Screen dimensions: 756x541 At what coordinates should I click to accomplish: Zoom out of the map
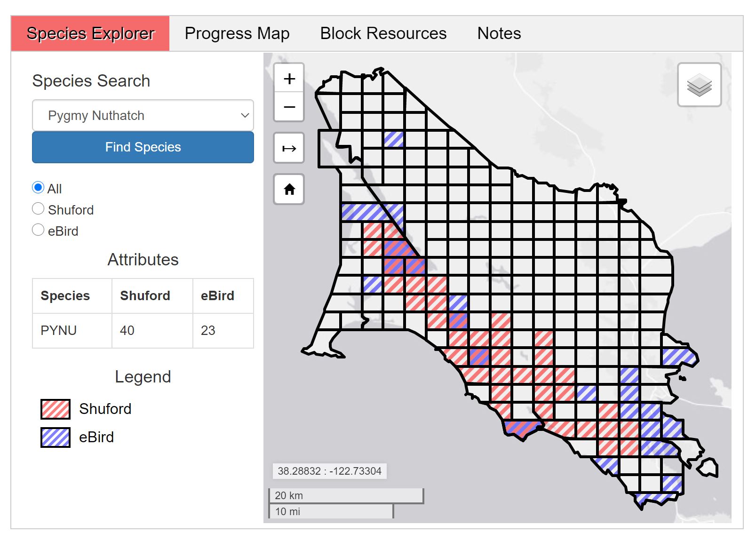(x=289, y=107)
